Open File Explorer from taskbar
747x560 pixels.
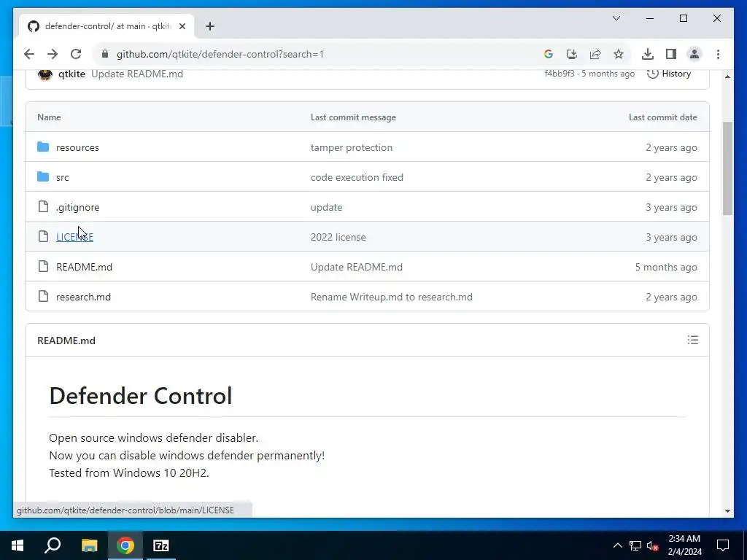coord(89,545)
